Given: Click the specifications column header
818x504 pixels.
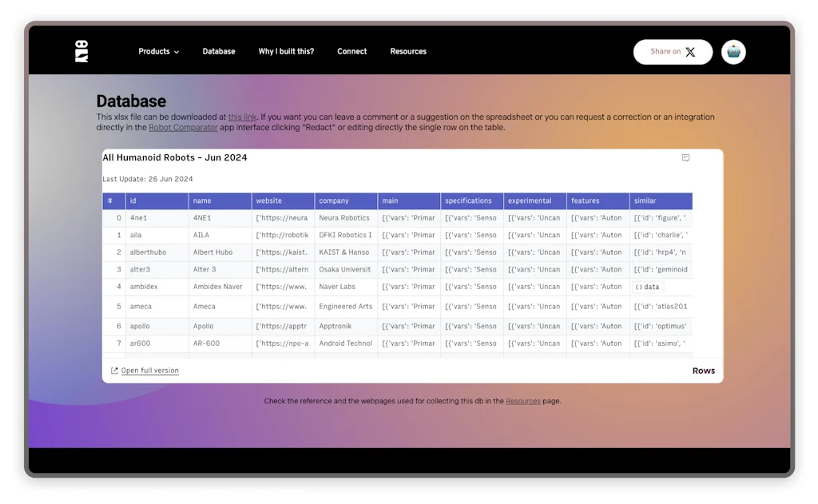Looking at the screenshot, I should point(472,200).
